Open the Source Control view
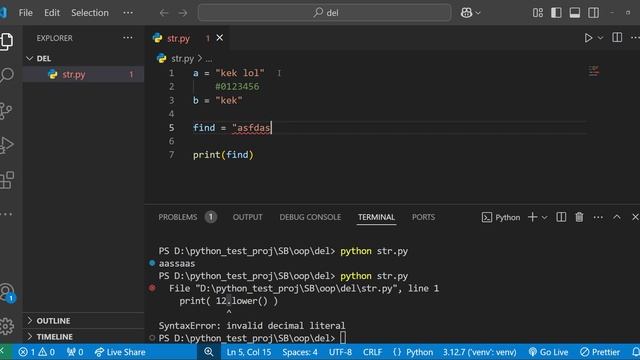 pyautogui.click(x=6, y=110)
